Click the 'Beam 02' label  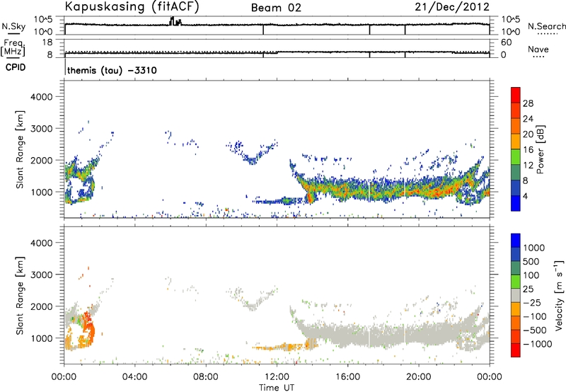tap(276, 8)
